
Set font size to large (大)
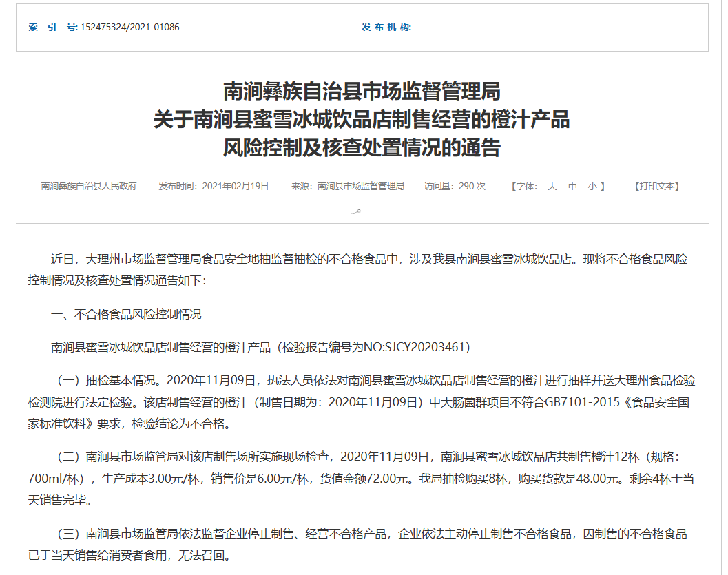point(552,186)
